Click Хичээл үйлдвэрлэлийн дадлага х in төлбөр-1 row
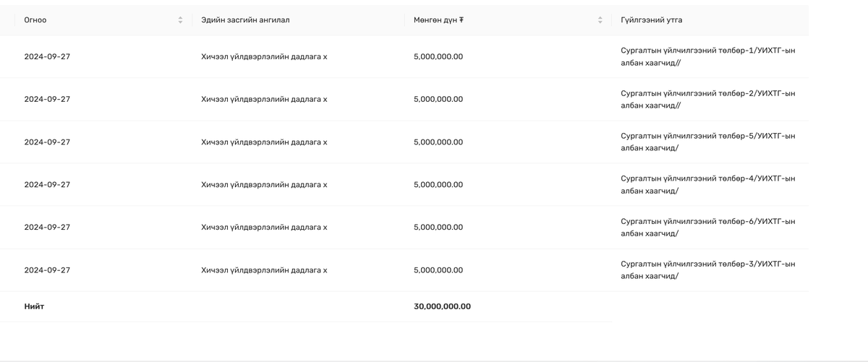Image resolution: width=868 pixels, height=362 pixels. (x=264, y=56)
